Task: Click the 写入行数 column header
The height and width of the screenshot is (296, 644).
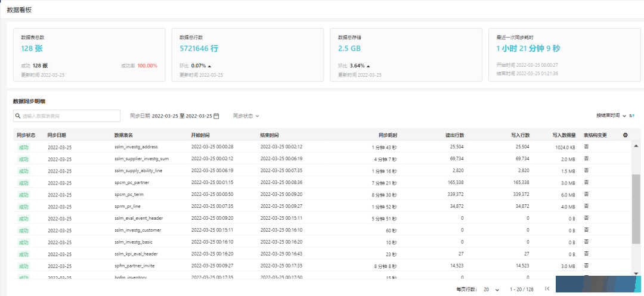Action: [x=521, y=135]
